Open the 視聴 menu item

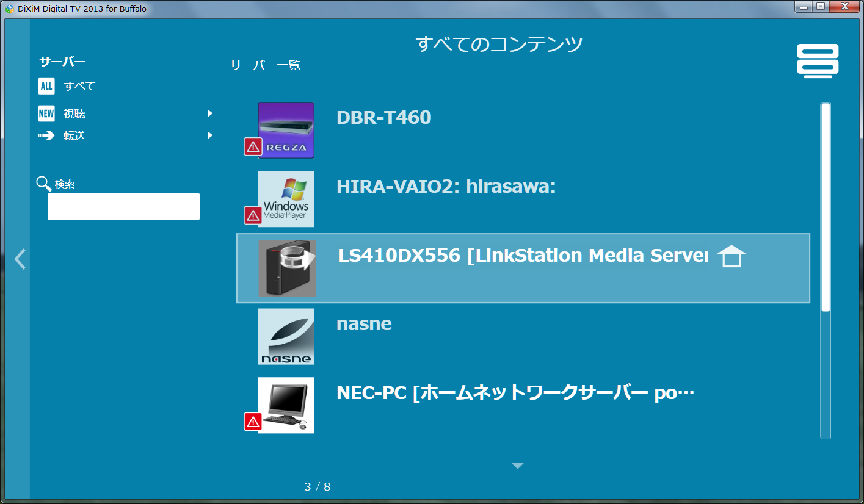[74, 113]
